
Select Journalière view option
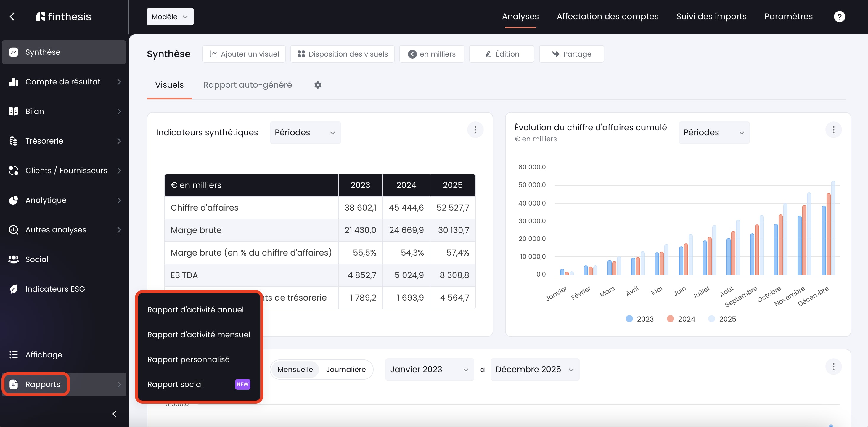[346, 369]
